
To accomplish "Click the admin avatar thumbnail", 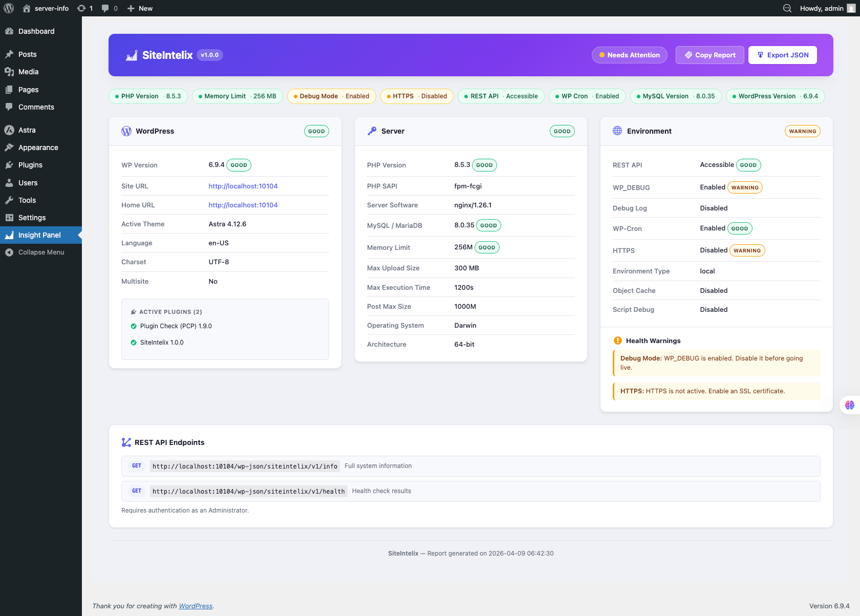I will (851, 8).
